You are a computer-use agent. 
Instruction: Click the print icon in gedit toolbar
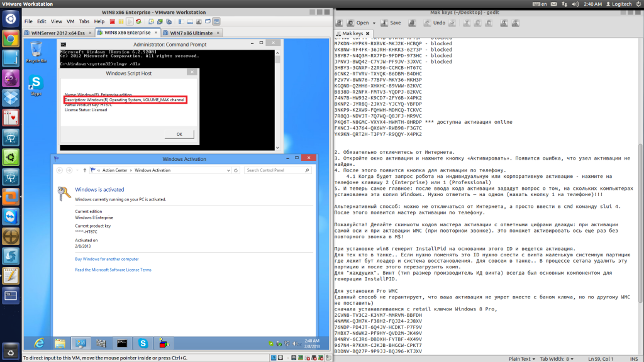tap(411, 23)
